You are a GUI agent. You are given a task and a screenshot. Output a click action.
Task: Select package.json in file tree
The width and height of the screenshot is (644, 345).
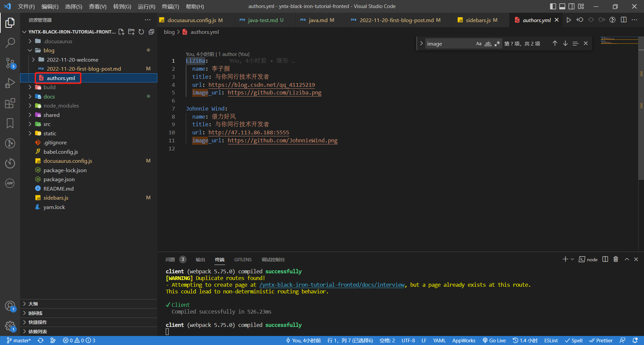click(x=89, y=180)
